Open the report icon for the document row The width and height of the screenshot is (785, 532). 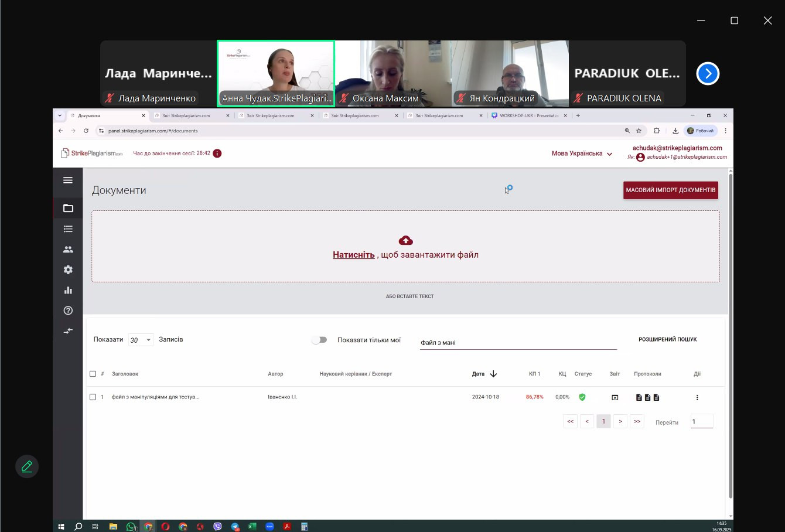click(x=615, y=397)
